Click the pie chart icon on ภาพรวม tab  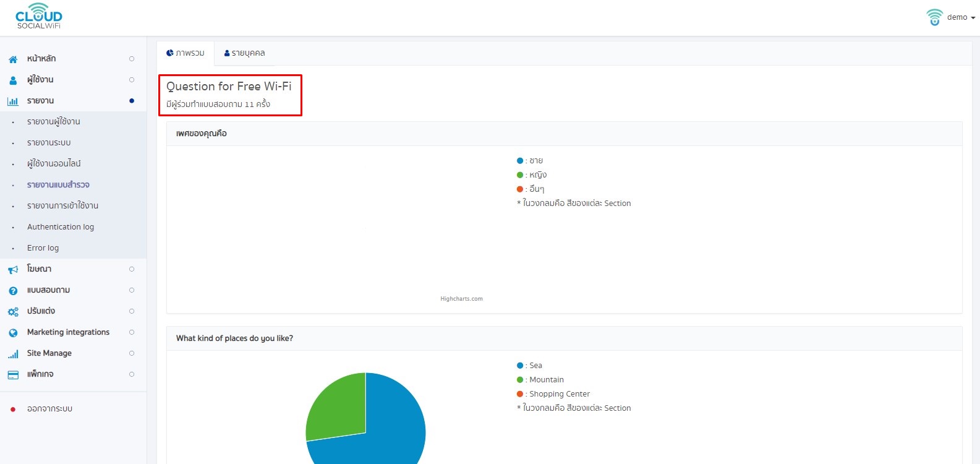click(170, 53)
